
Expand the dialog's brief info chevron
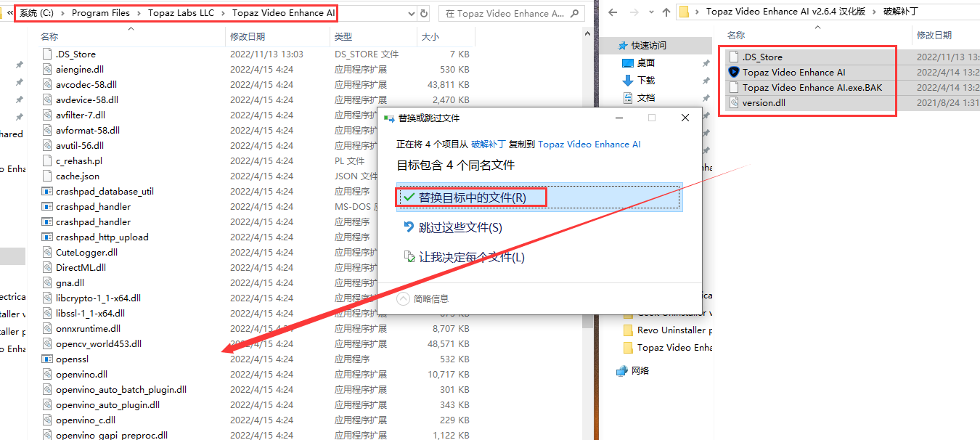click(x=404, y=298)
